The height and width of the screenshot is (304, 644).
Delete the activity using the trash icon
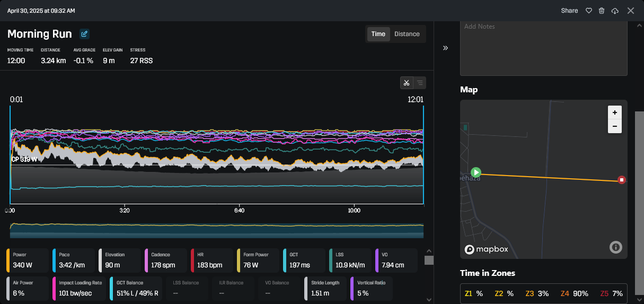(602, 11)
